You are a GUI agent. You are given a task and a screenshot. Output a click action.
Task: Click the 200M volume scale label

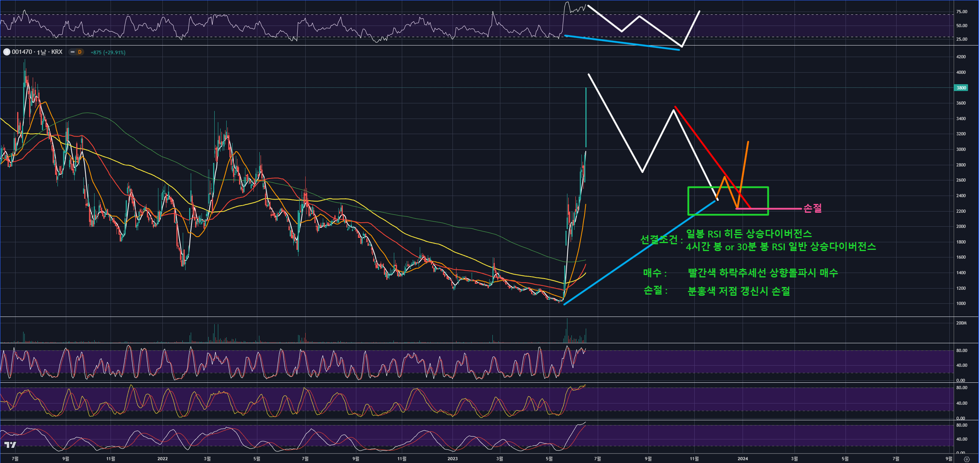961,323
